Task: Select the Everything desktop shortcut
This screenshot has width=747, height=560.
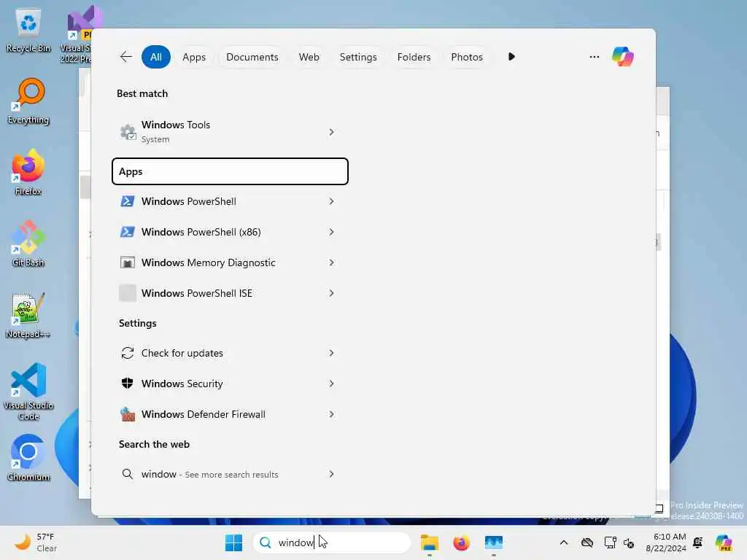Action: [x=28, y=101]
